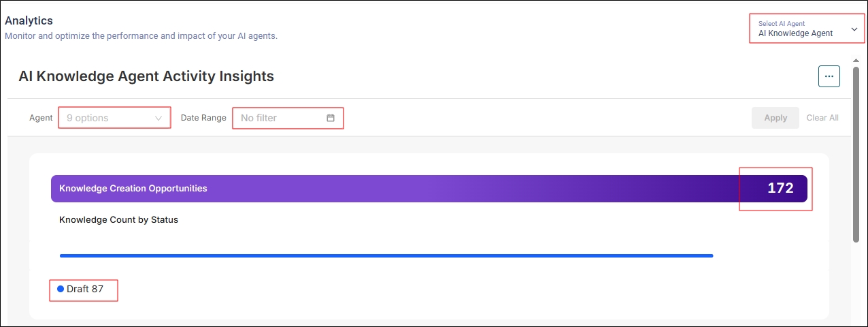Open the Select AI Agent dropdown
The height and width of the screenshot is (327, 868).
point(807,29)
